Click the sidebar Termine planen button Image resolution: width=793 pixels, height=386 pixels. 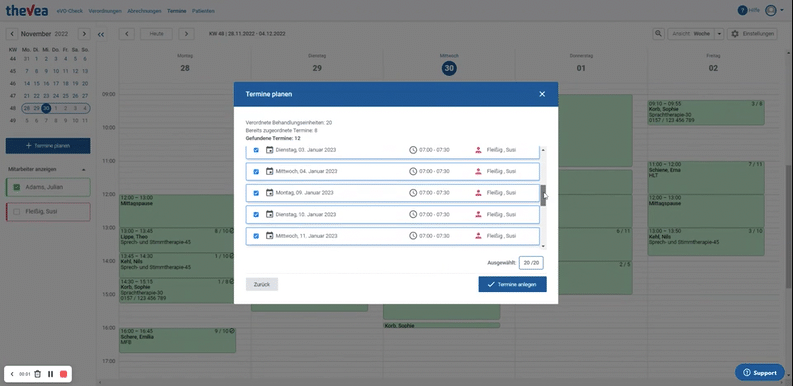(x=48, y=146)
